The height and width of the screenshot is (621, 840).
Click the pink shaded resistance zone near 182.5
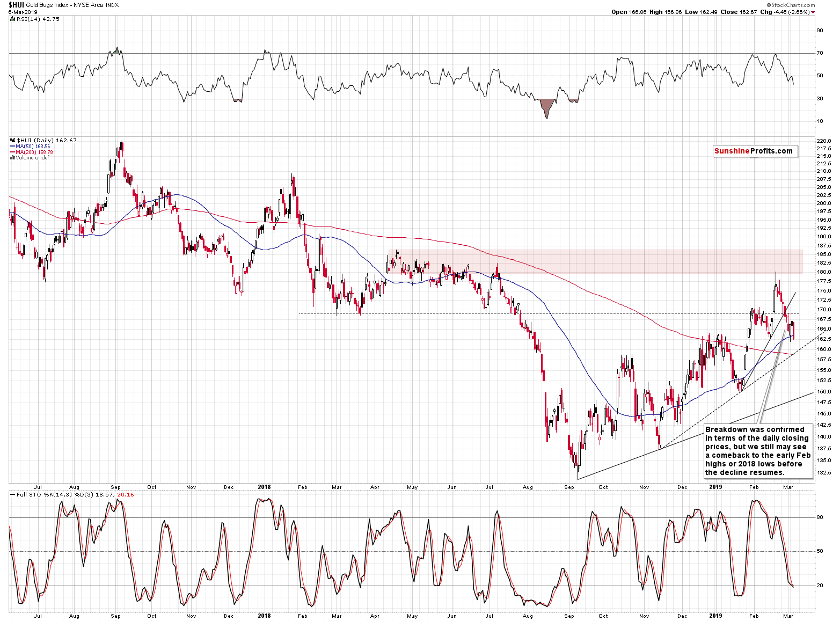[595, 261]
